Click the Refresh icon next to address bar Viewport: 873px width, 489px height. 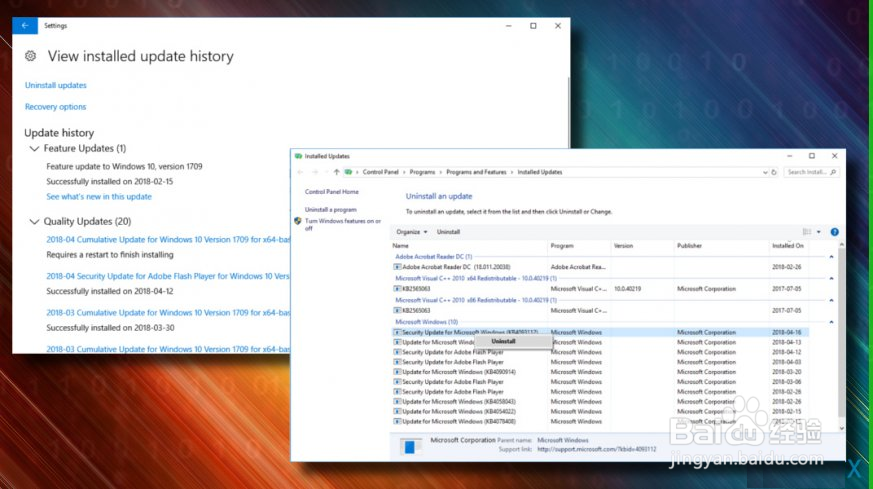pos(774,173)
